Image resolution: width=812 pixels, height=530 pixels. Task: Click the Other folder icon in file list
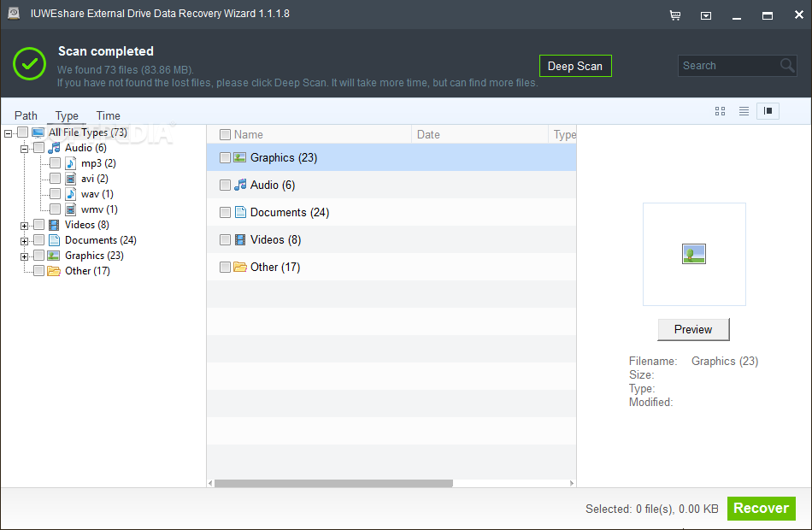click(x=240, y=268)
